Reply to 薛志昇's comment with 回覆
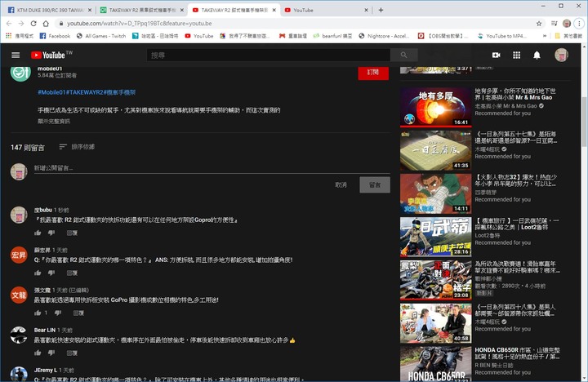 click(x=72, y=273)
